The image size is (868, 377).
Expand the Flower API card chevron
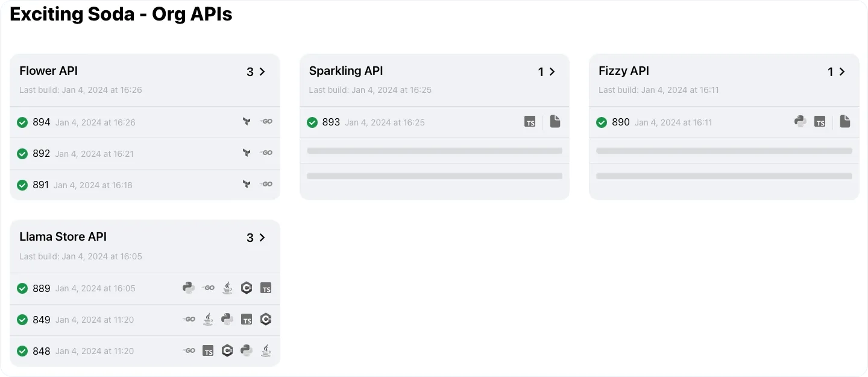[x=262, y=72]
